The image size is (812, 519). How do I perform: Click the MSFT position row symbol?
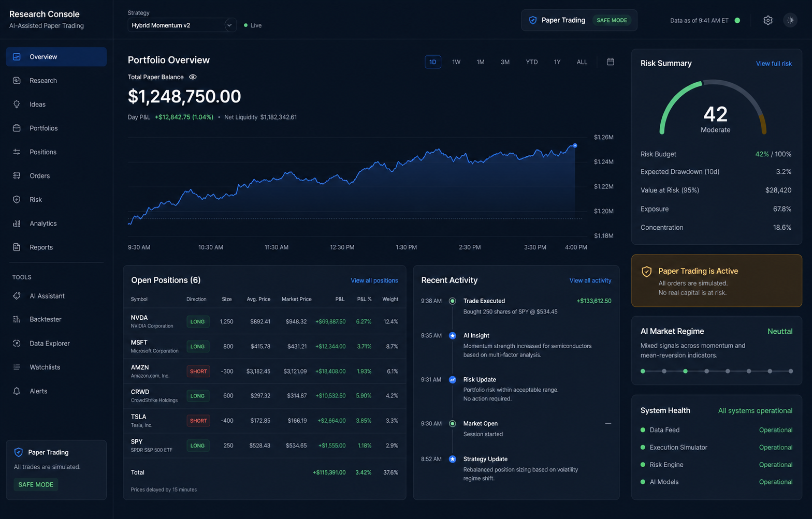139,343
